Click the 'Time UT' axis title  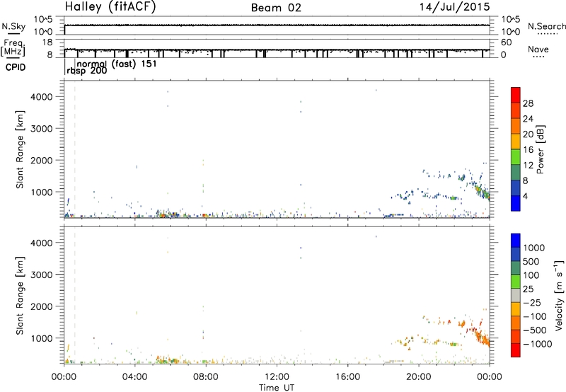tap(277, 388)
